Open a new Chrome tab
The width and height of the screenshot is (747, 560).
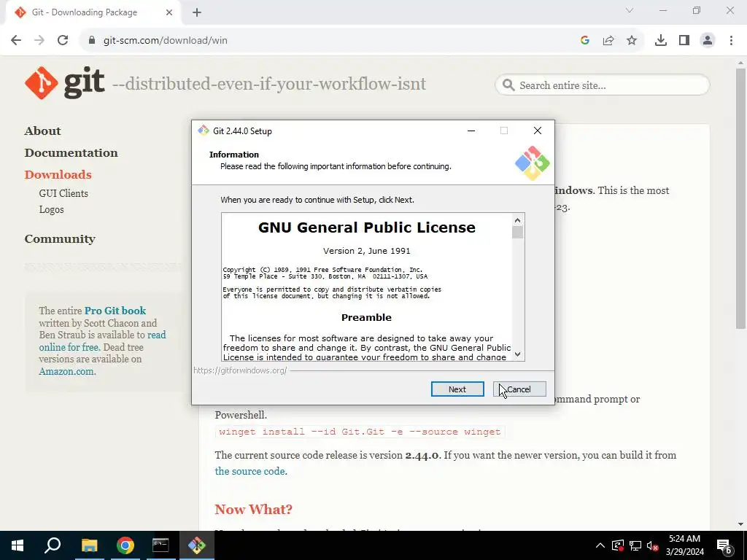197,12
